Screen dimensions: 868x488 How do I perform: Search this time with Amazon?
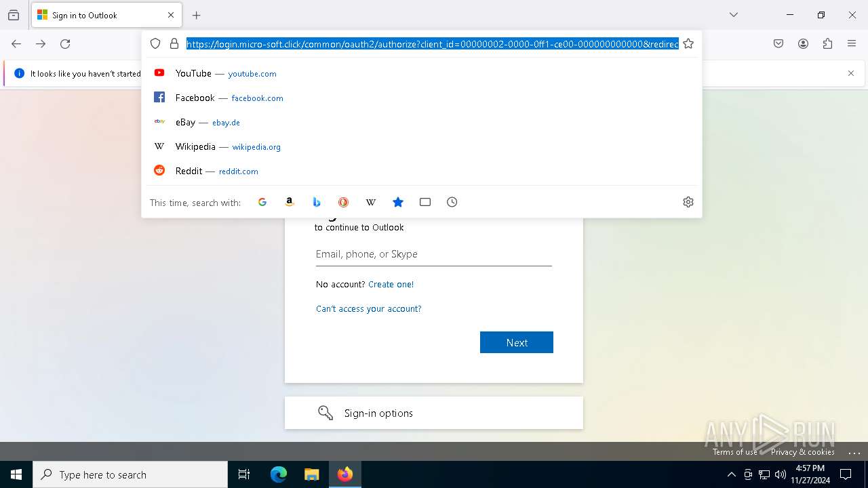(x=290, y=202)
